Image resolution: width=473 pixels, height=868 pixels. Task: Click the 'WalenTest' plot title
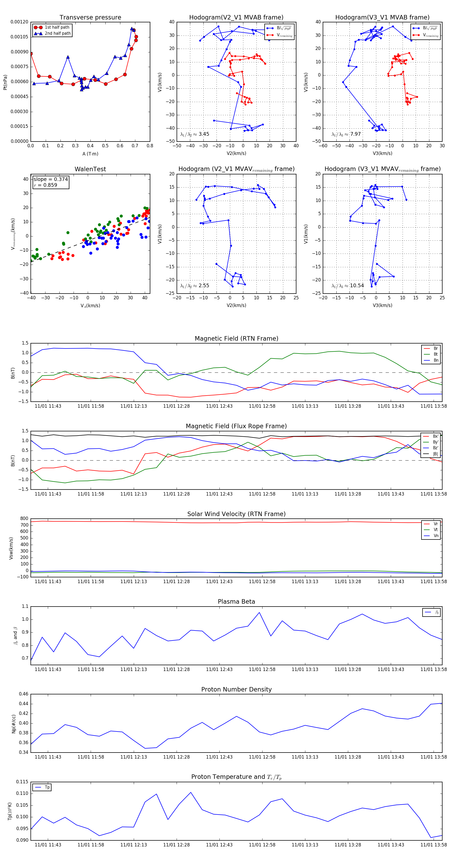click(90, 169)
